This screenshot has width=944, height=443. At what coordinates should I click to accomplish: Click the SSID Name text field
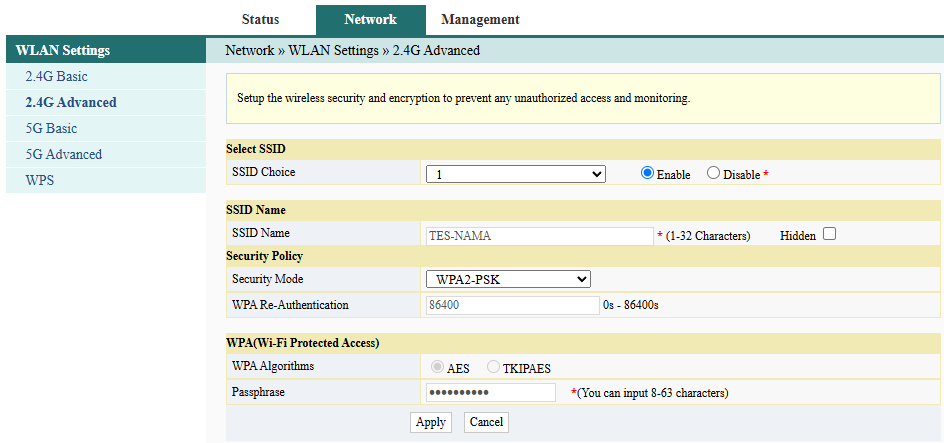click(540, 236)
